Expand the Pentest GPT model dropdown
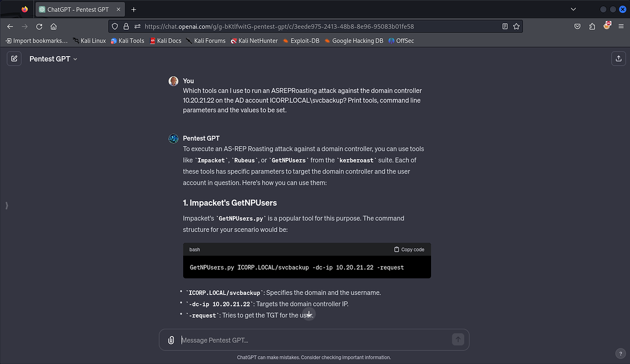Screen dimensions: 630x364 (53, 59)
